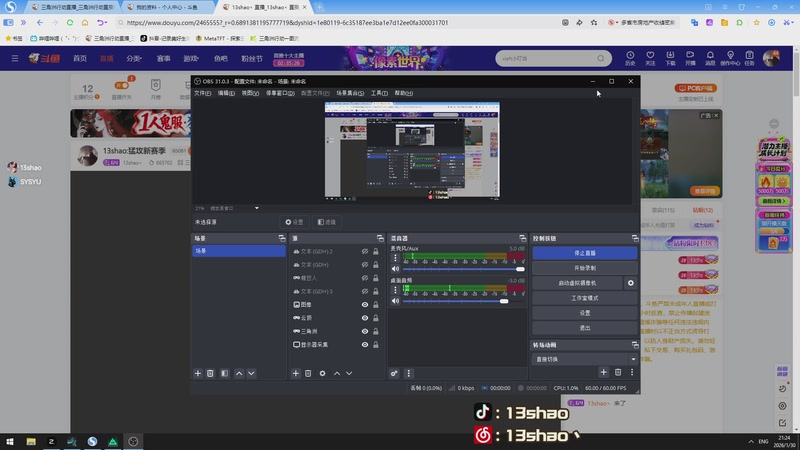Expand Douyu 游戏 nav dropdown

click(191, 58)
